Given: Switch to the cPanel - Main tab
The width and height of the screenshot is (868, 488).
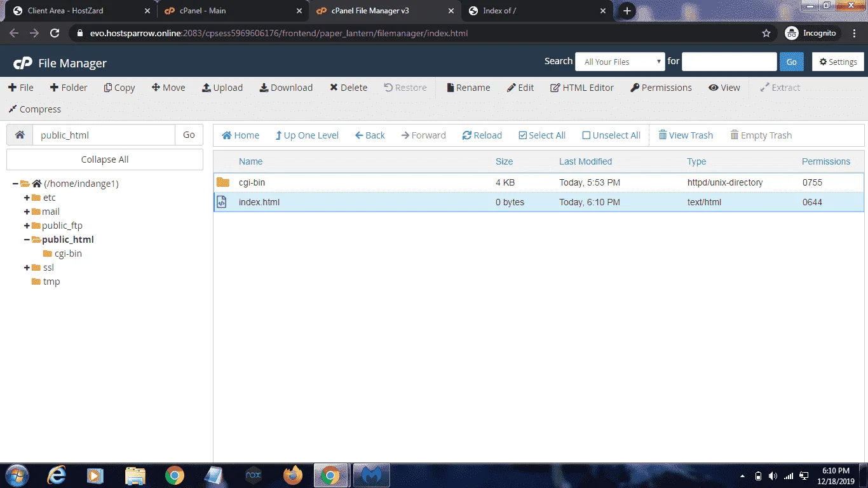Looking at the screenshot, I should tap(232, 11).
